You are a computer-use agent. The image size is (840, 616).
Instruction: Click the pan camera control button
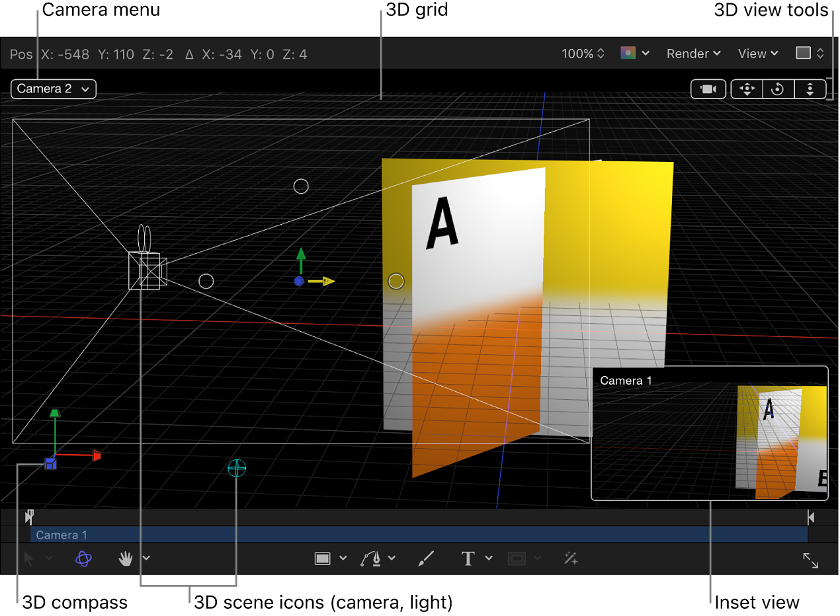coord(746,89)
